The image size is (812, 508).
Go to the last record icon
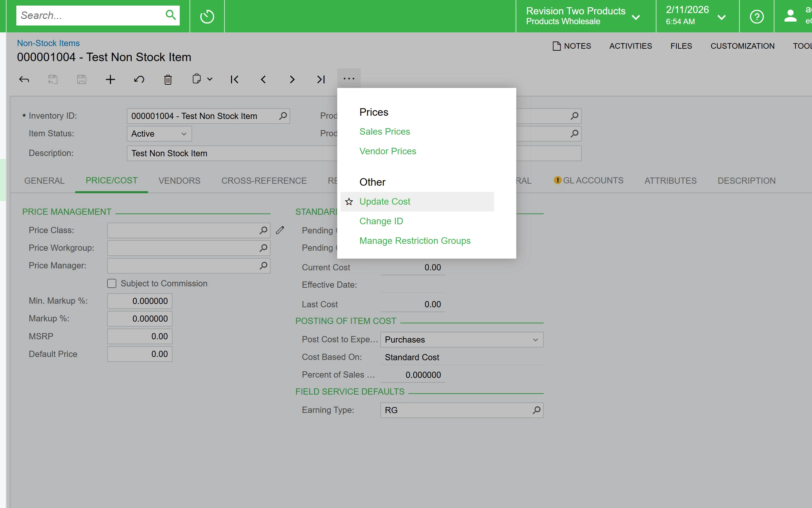point(321,80)
